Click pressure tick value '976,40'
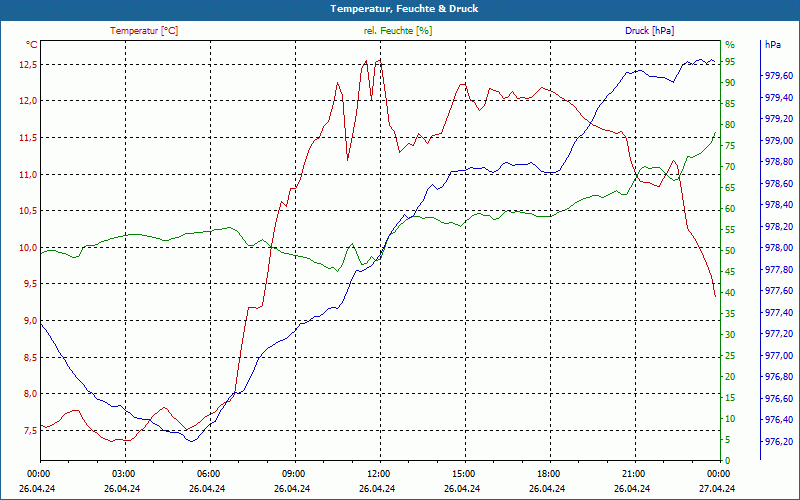 click(779, 420)
